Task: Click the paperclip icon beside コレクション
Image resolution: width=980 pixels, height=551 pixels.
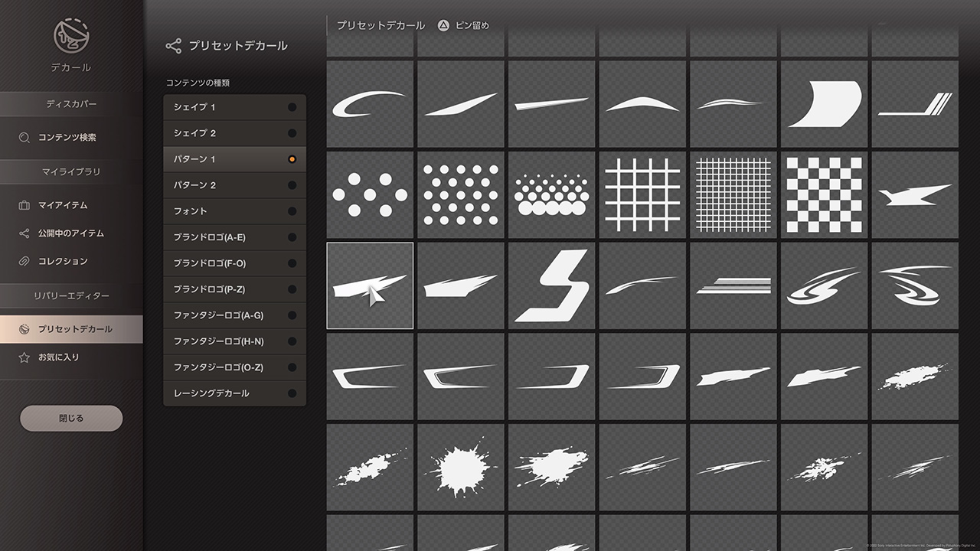Action: [x=24, y=261]
